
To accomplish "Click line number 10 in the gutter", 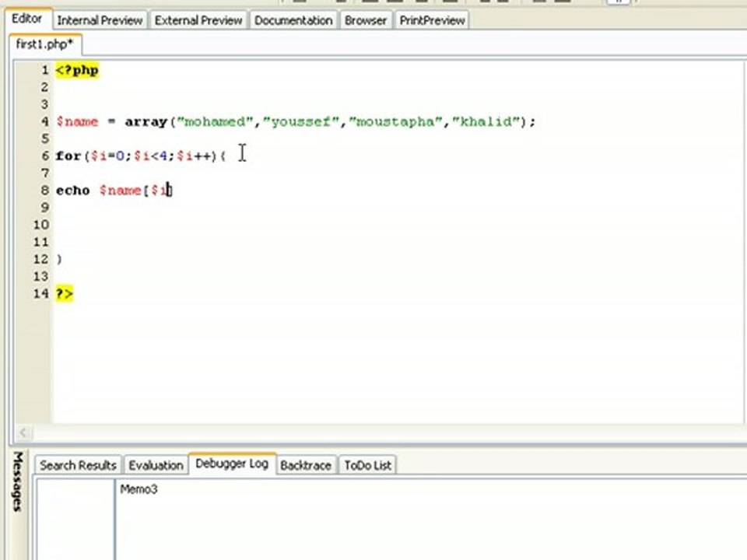I will pos(41,225).
